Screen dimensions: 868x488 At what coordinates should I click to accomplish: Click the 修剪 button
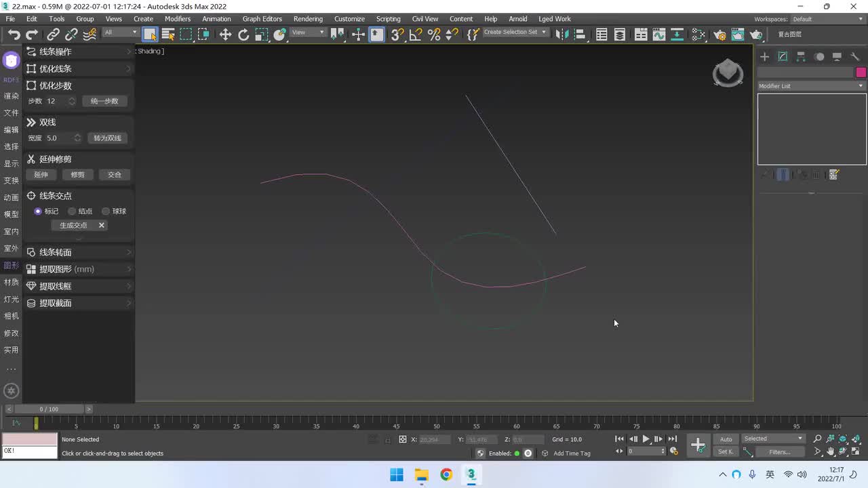pos(78,175)
